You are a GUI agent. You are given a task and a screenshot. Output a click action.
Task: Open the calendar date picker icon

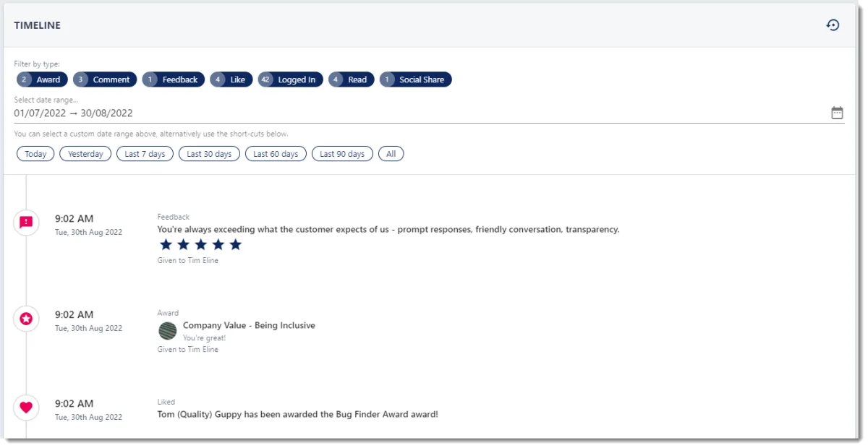click(837, 113)
